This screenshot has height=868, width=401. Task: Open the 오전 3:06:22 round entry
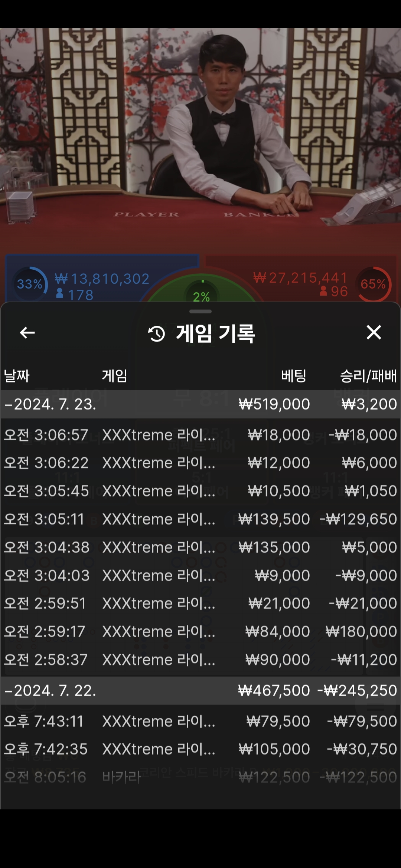(200, 463)
